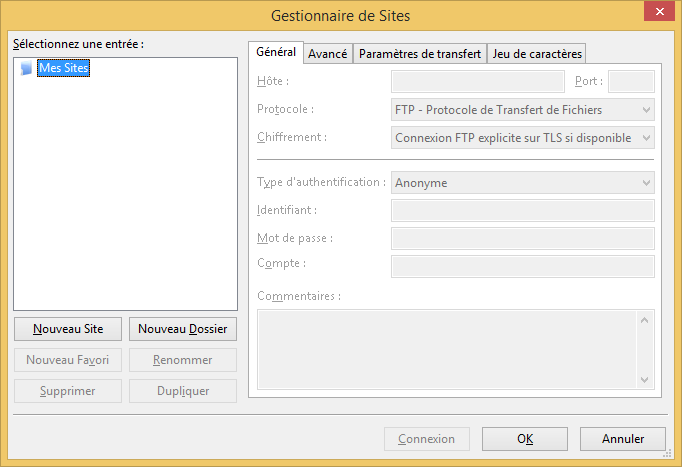Create a Nouveau Site
The image size is (682, 467).
point(68,329)
